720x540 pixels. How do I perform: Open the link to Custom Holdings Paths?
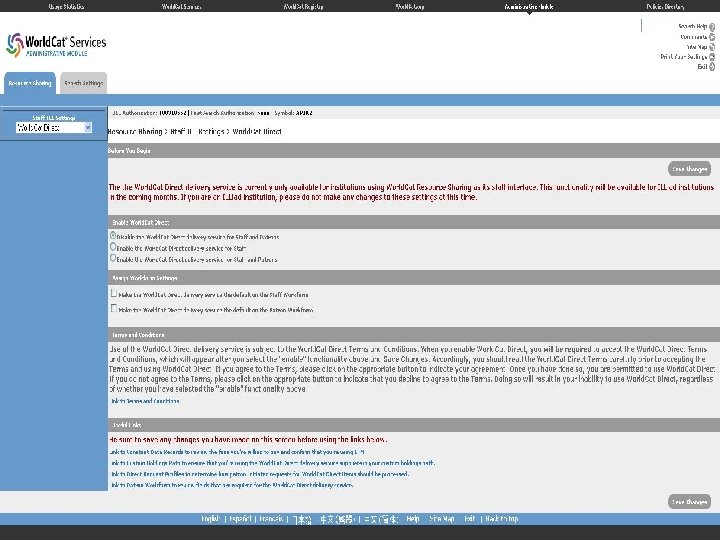point(273,463)
